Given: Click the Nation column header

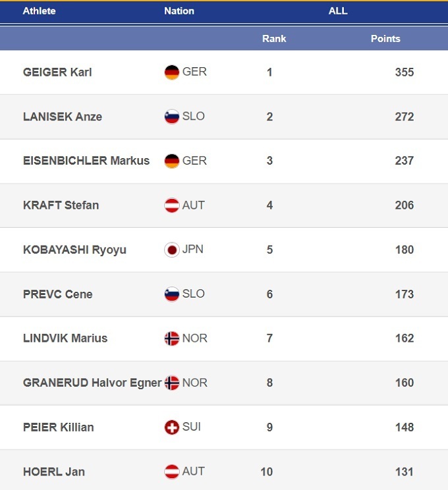Looking at the screenshot, I should click(179, 11).
